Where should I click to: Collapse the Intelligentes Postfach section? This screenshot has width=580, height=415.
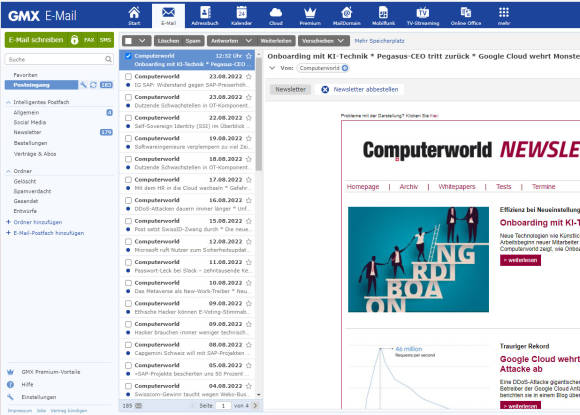pos(8,102)
